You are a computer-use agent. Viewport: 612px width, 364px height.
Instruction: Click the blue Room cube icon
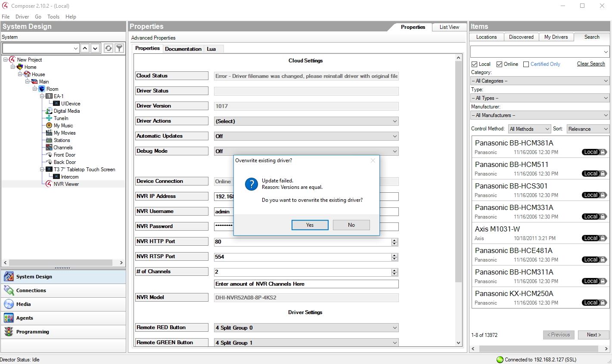(42, 89)
